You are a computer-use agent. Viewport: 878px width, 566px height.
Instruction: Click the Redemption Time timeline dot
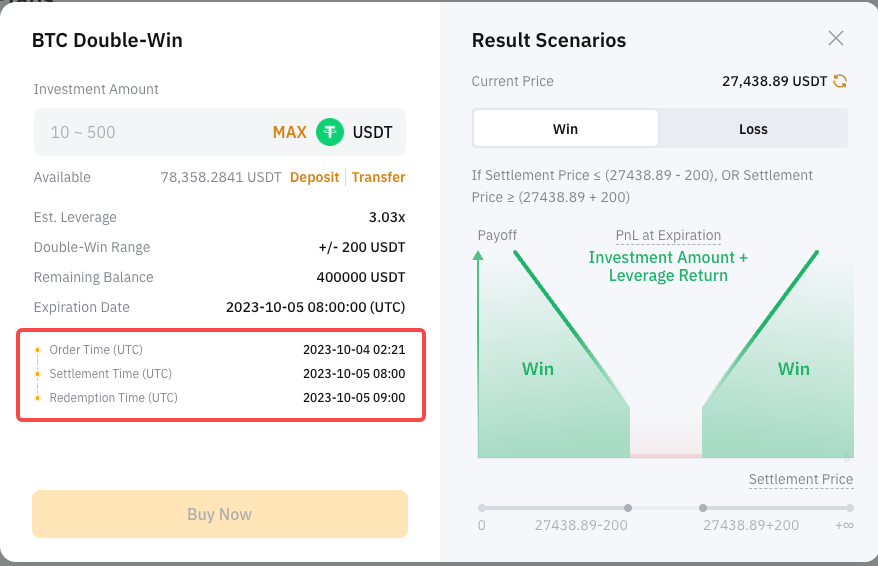point(38,398)
